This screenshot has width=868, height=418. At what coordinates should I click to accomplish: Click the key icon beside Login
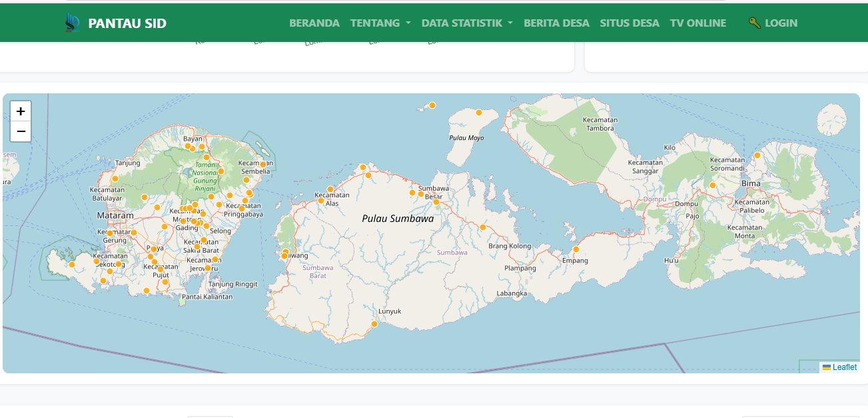(x=754, y=23)
